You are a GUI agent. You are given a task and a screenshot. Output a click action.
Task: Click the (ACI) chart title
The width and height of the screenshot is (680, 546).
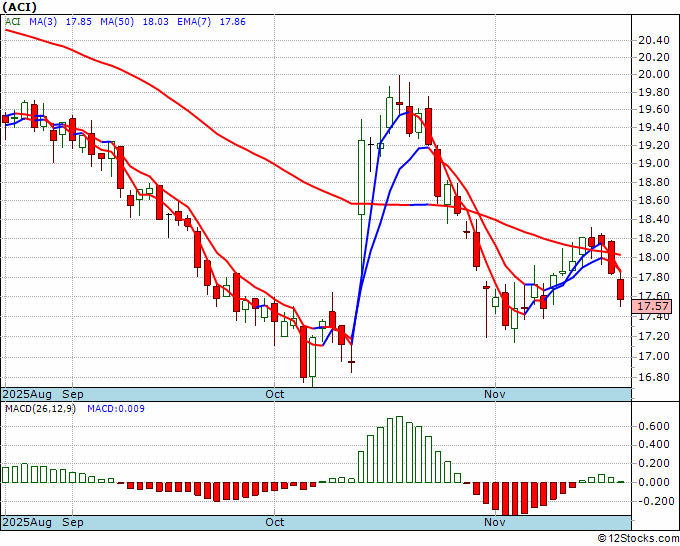(20, 7)
